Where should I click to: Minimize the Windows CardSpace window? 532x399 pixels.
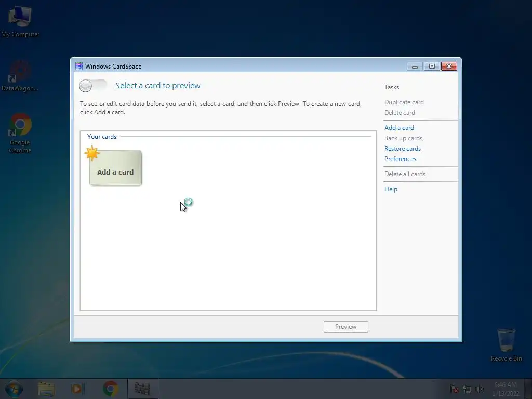(415, 66)
